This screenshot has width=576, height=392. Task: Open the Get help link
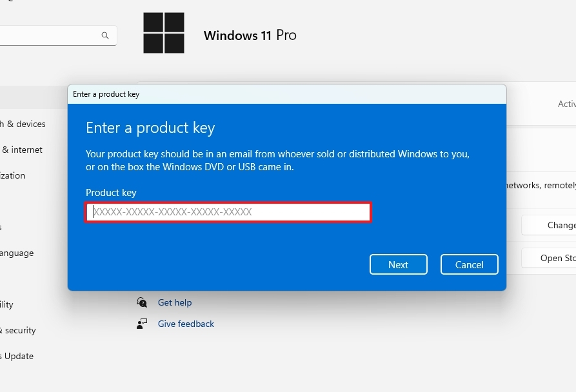click(x=175, y=302)
